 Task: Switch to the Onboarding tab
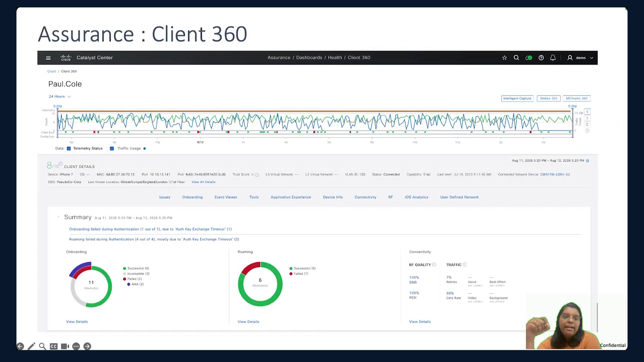193,197
